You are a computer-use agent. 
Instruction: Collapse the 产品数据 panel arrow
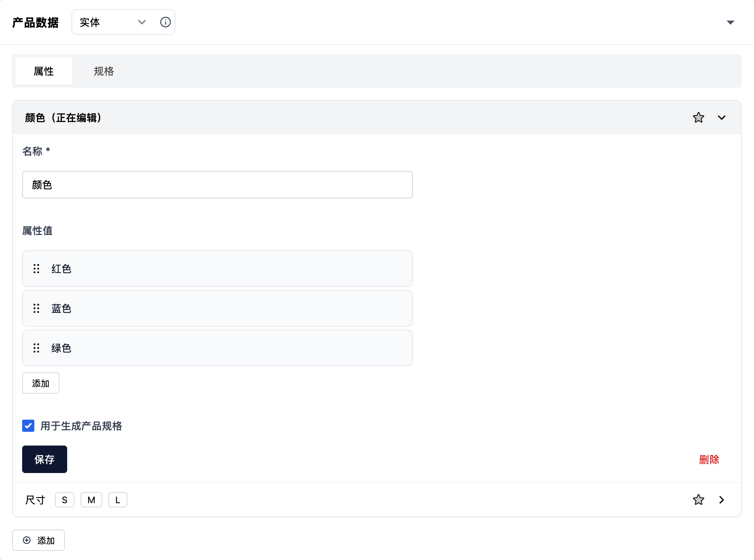click(730, 23)
